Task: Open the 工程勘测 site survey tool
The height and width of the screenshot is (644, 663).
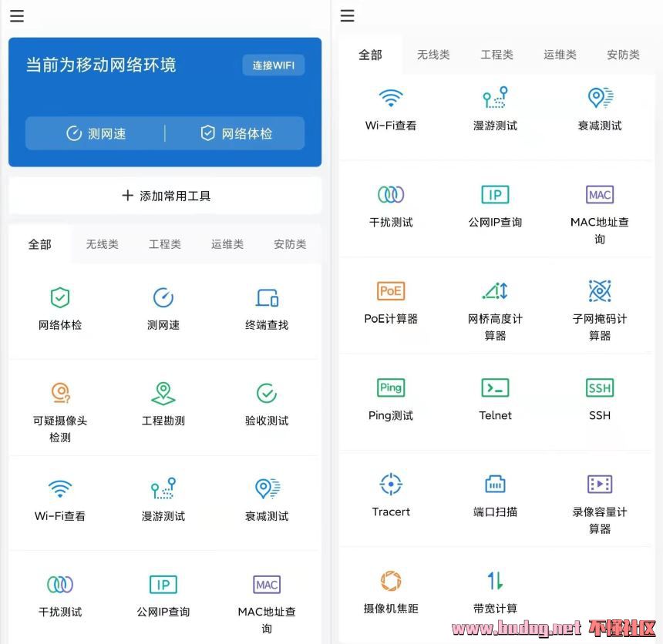Action: [163, 404]
